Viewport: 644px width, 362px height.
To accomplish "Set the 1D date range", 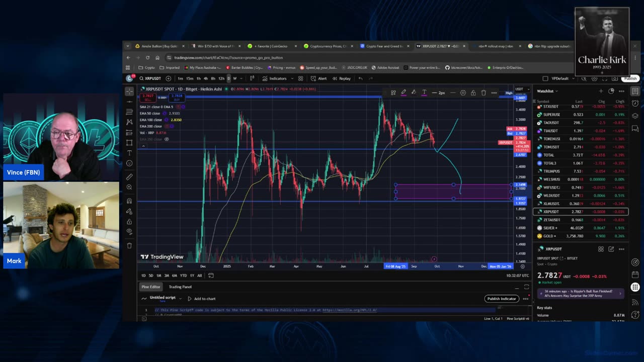I will click(143, 276).
